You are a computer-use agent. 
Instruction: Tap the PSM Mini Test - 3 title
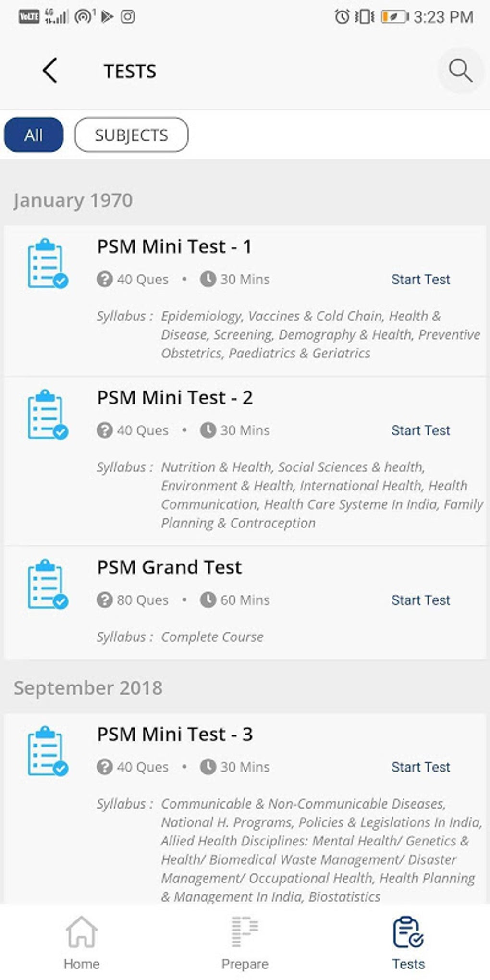(174, 735)
